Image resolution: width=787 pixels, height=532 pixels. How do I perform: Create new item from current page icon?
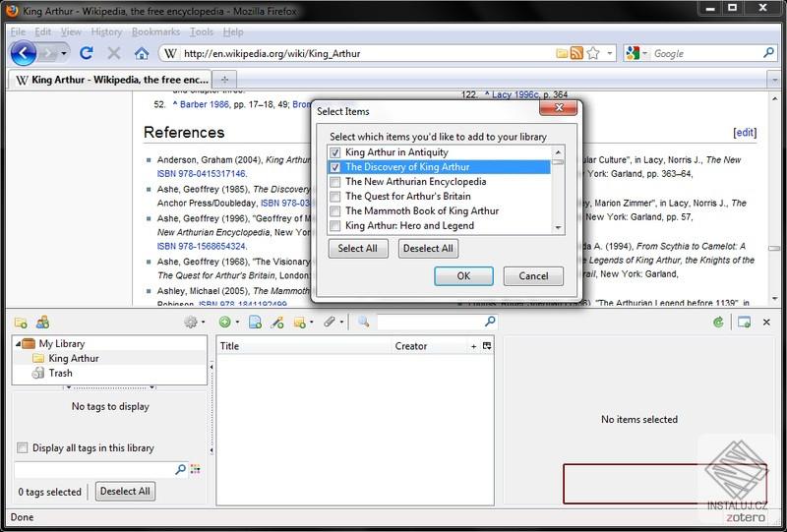[255, 323]
